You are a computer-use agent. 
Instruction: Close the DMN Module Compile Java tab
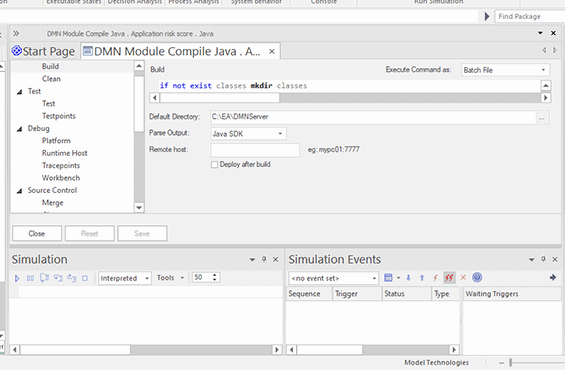[272, 52]
